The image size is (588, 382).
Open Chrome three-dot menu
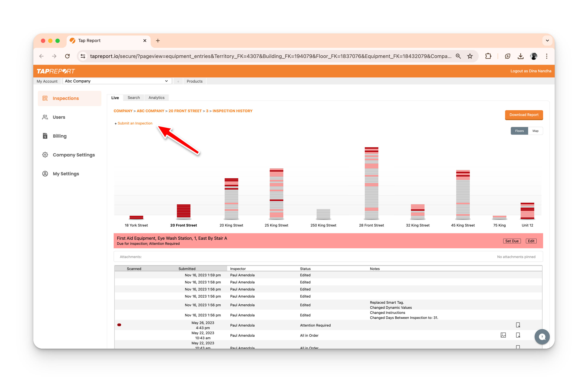click(547, 56)
